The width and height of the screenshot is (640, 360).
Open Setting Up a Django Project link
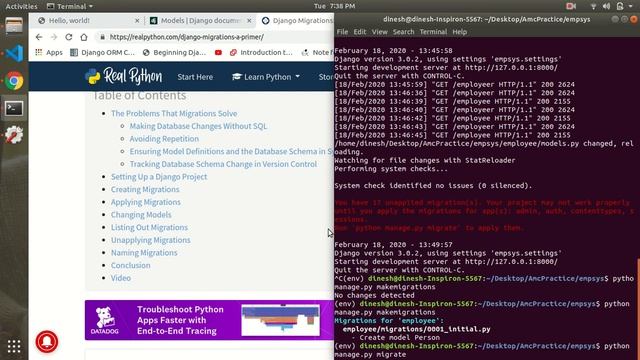click(159, 177)
